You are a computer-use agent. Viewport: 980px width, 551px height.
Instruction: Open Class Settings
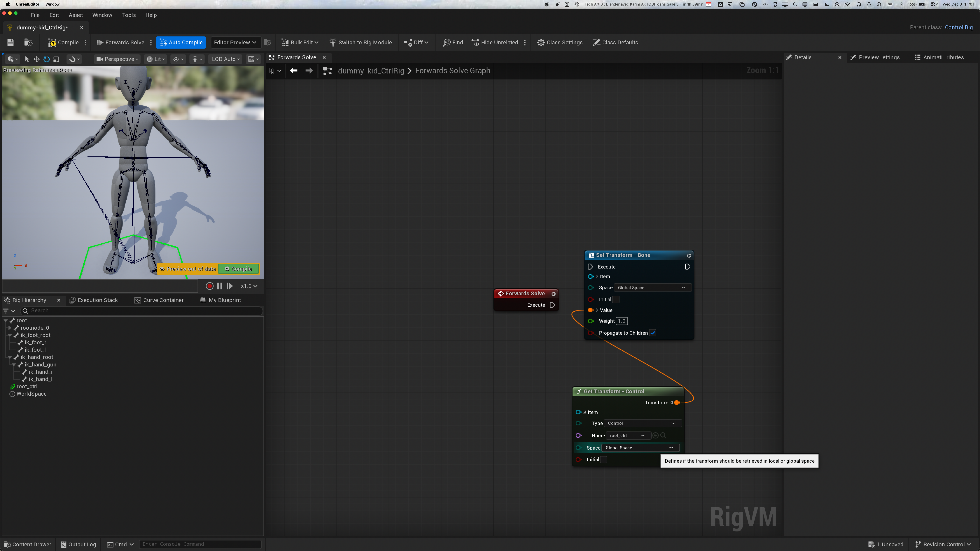560,43
